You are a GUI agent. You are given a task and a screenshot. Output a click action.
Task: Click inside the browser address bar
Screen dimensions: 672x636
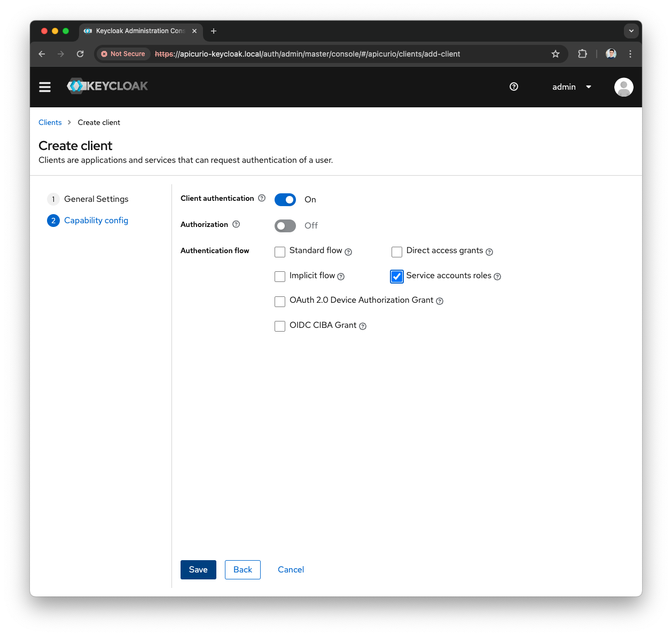tap(321, 54)
